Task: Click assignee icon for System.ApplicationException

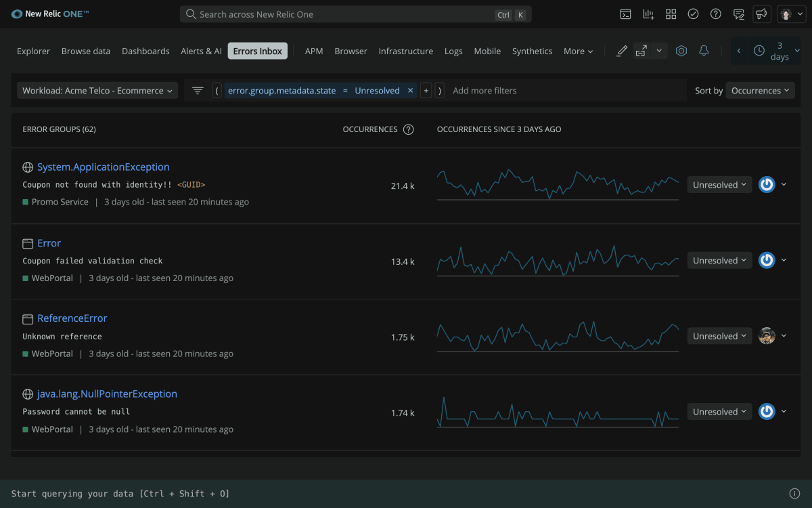Action: [767, 184]
